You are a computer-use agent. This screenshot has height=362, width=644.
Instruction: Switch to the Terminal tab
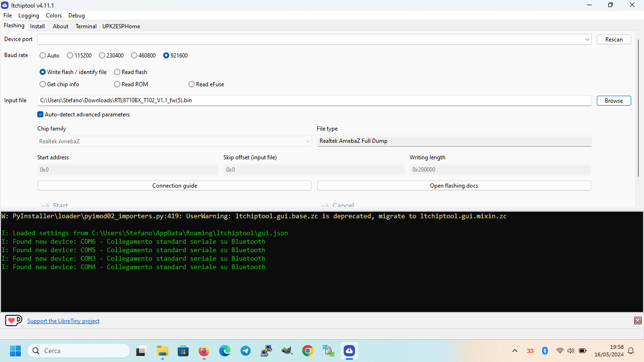tap(86, 26)
